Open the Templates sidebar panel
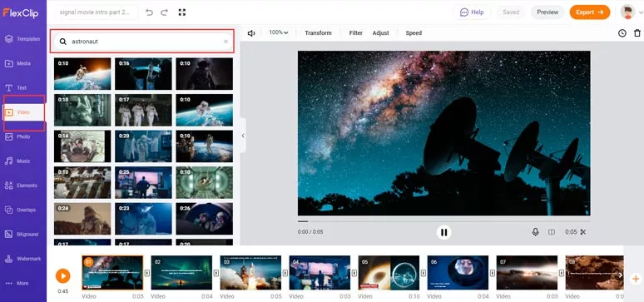Screen dimensions: 644x302 click(x=23, y=39)
